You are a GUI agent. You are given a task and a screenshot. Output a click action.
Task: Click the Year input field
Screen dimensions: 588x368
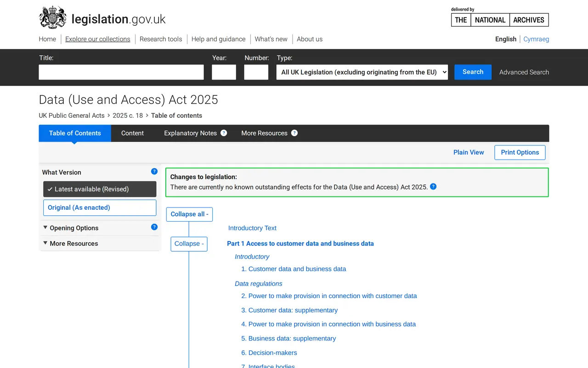[224, 72]
